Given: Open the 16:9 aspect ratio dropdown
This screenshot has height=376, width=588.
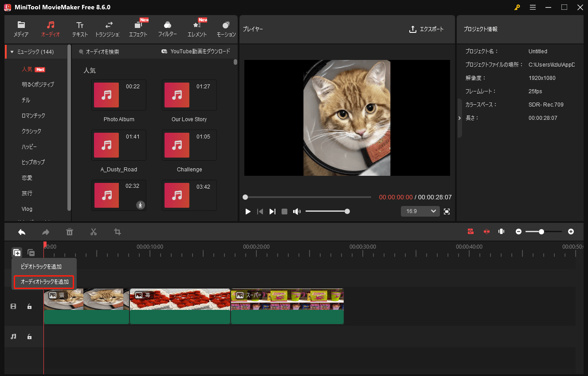Looking at the screenshot, I should [420, 211].
